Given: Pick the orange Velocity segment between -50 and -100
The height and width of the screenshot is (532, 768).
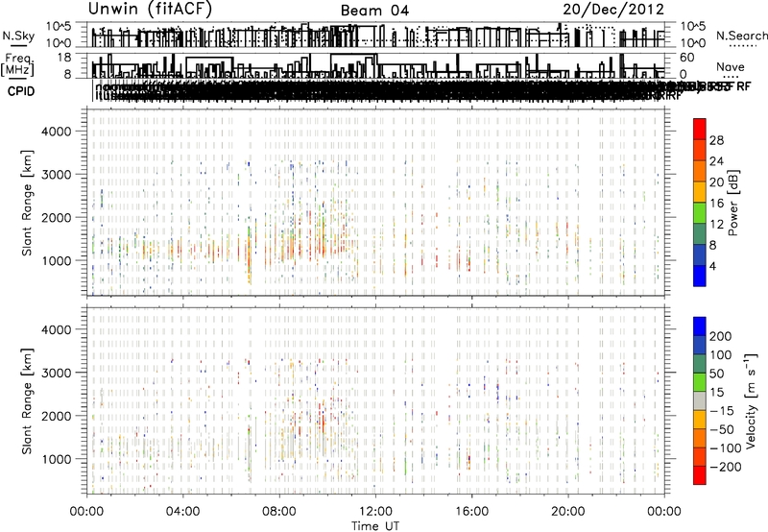Looking at the screenshot, I should click(x=700, y=438).
